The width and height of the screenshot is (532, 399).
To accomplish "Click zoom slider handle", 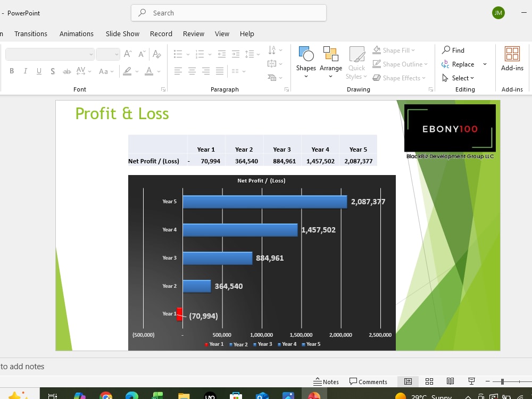I will 502,381.
